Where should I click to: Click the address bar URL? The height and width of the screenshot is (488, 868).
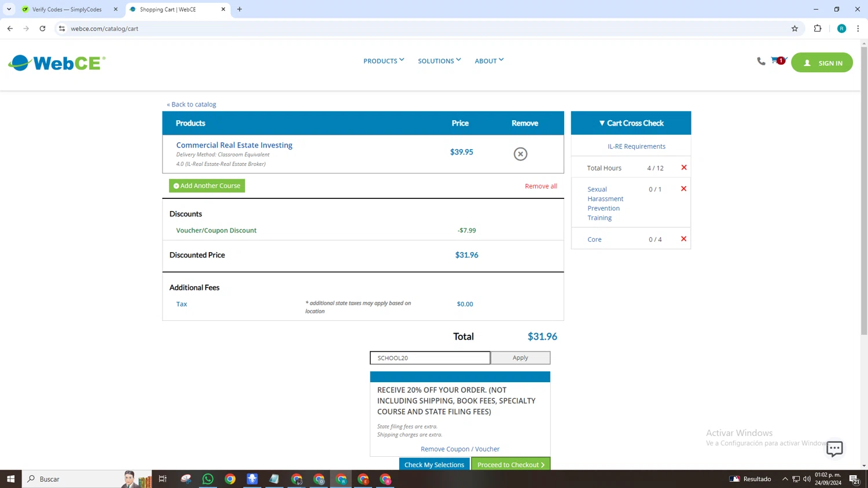104,28
